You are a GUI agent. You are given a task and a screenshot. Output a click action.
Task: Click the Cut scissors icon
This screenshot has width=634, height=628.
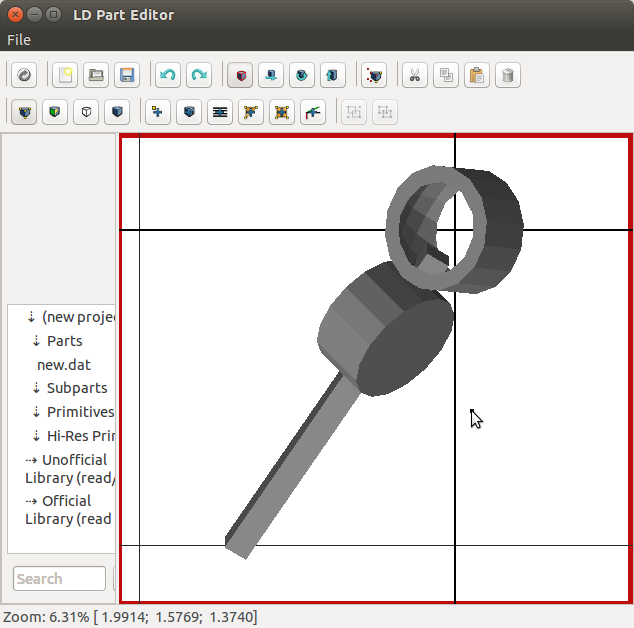[x=414, y=75]
